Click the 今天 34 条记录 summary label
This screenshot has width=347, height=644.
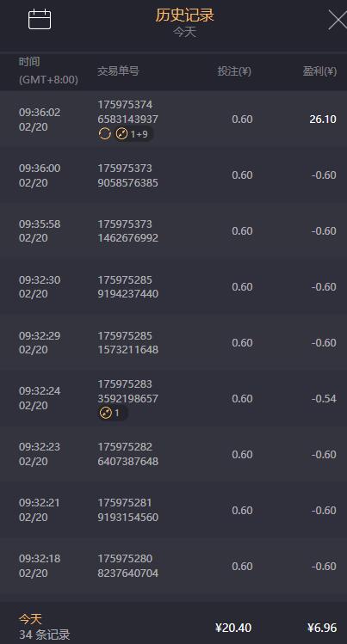45,627
